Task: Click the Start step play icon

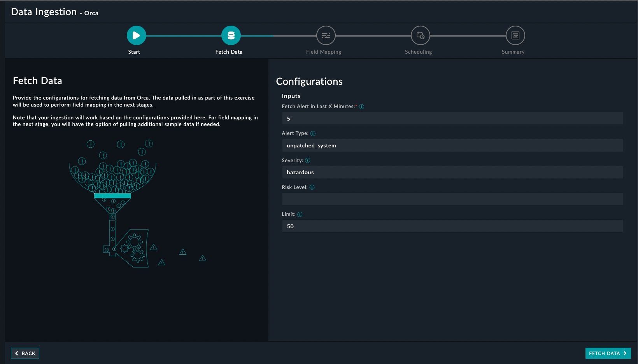Action: pyautogui.click(x=136, y=35)
